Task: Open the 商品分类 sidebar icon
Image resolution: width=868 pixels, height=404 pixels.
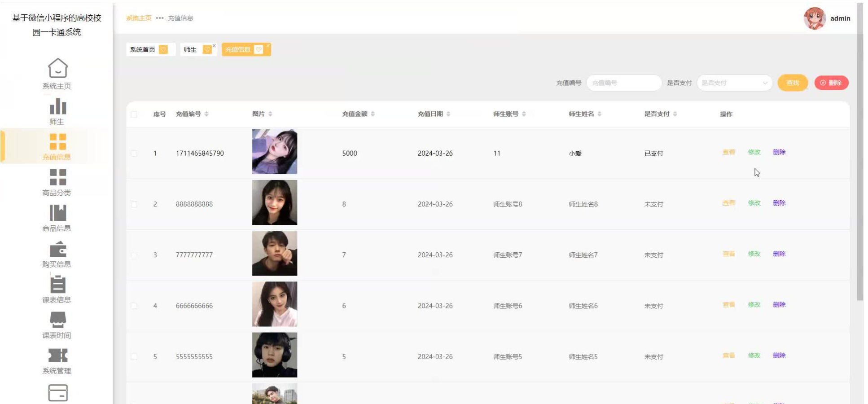Action: [58, 177]
